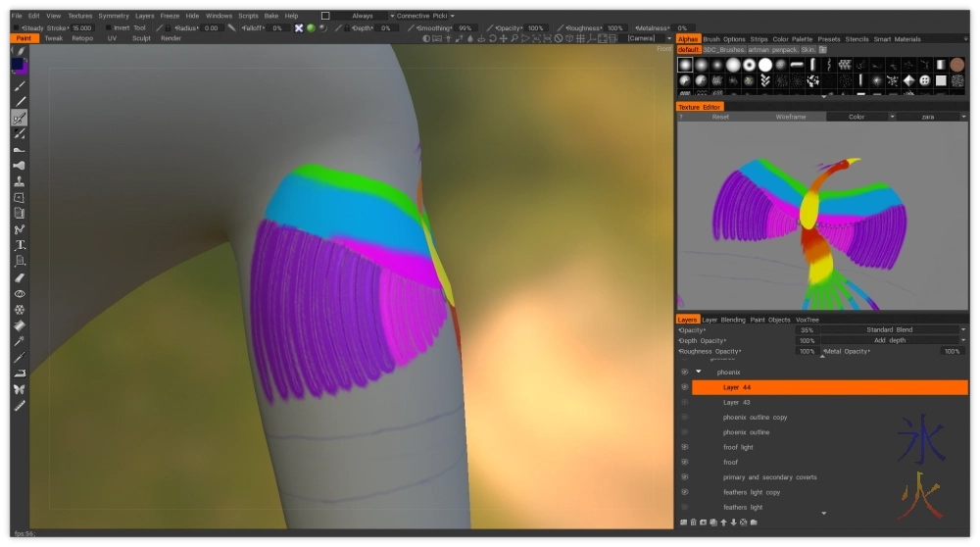Select the snowflake freeze tool
Screen dimensions: 980x547
tap(20, 310)
